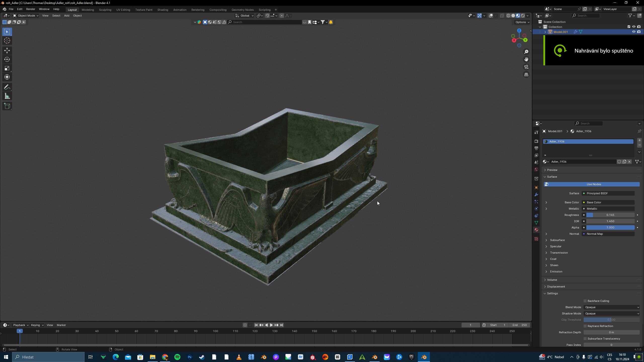Expand the Emission section
This screenshot has width=644, height=362.
click(556, 271)
